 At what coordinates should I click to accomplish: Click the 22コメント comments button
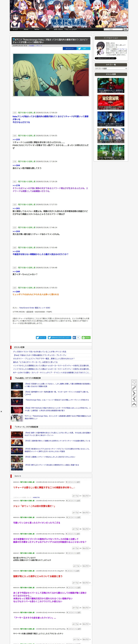(x=70, y=49)
